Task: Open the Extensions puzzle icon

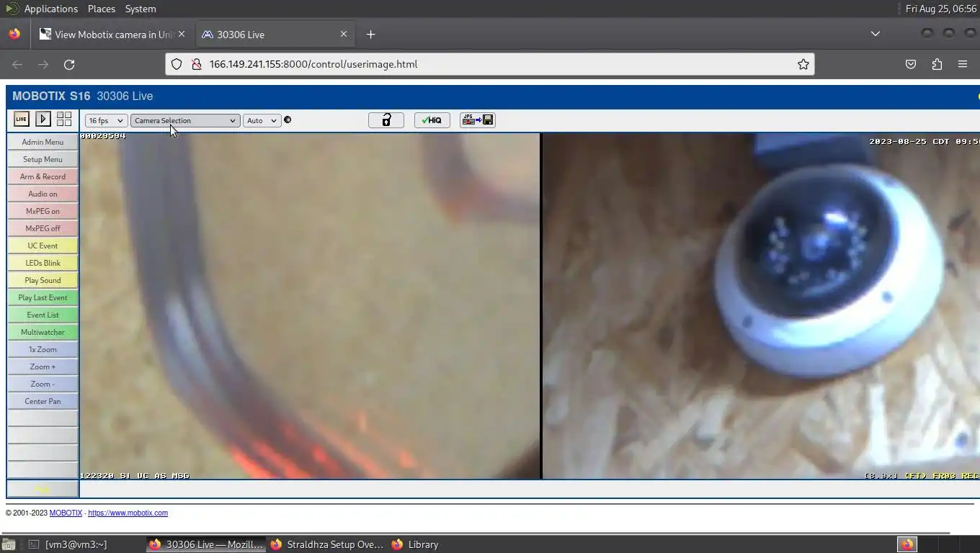Action: (937, 64)
